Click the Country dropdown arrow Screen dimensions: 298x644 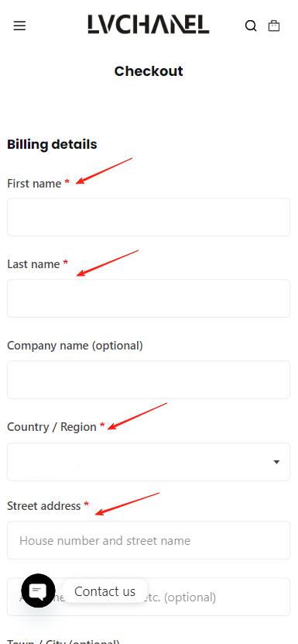click(276, 462)
